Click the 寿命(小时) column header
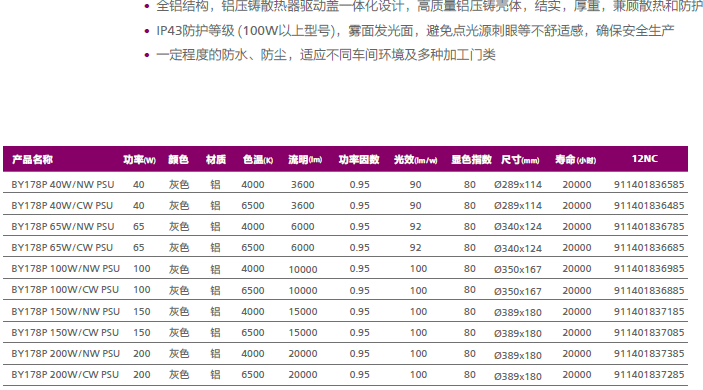The width and height of the screenshot is (703, 390). (575, 160)
